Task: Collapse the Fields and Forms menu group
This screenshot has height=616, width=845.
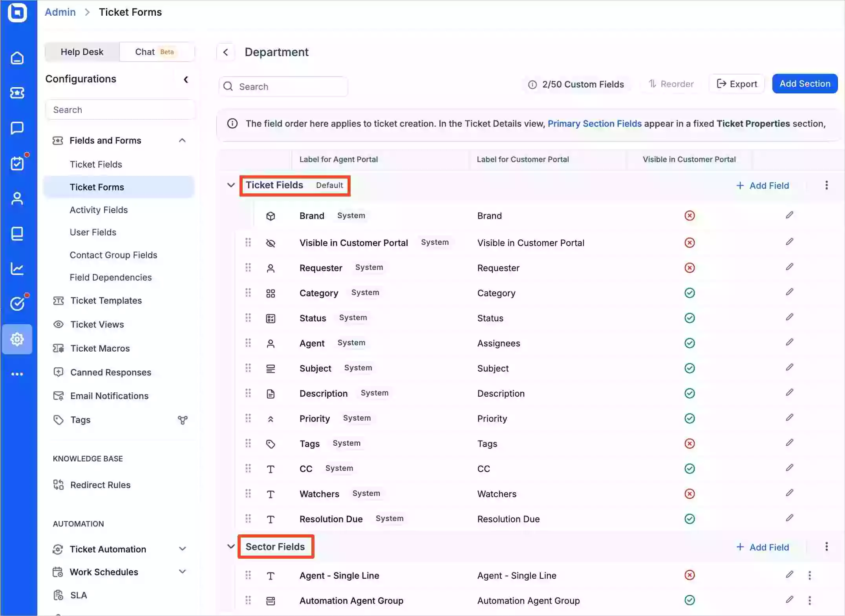Action: pos(182,140)
